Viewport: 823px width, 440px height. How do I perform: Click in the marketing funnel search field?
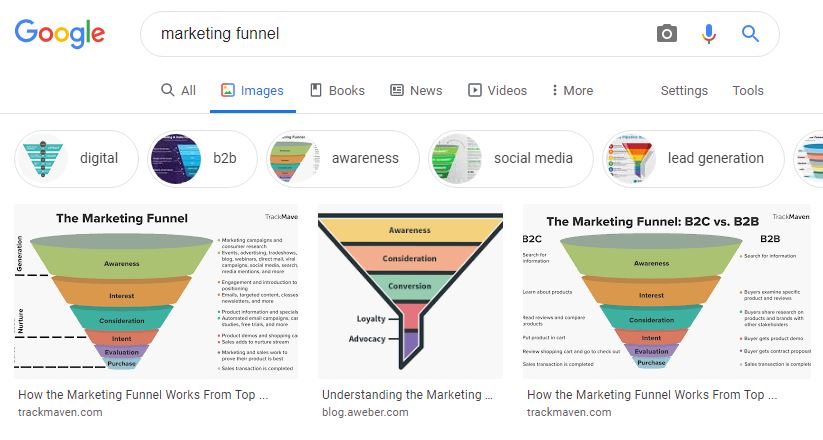[x=399, y=34]
